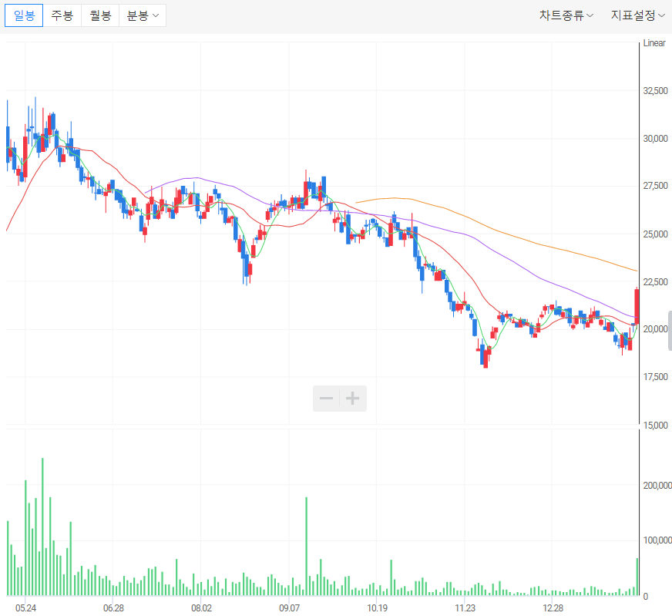Image resolution: width=672 pixels, height=616 pixels.
Task: Click the 05.24 date axis label
Action: pyautogui.click(x=25, y=608)
